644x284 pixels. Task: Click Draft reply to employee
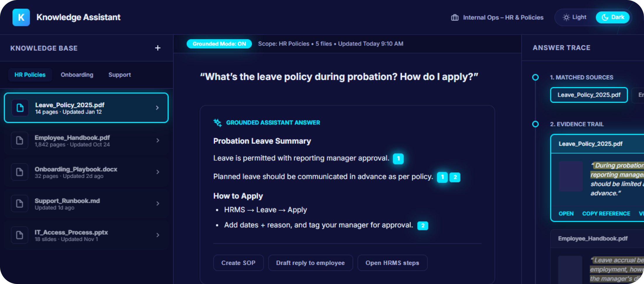tap(310, 263)
